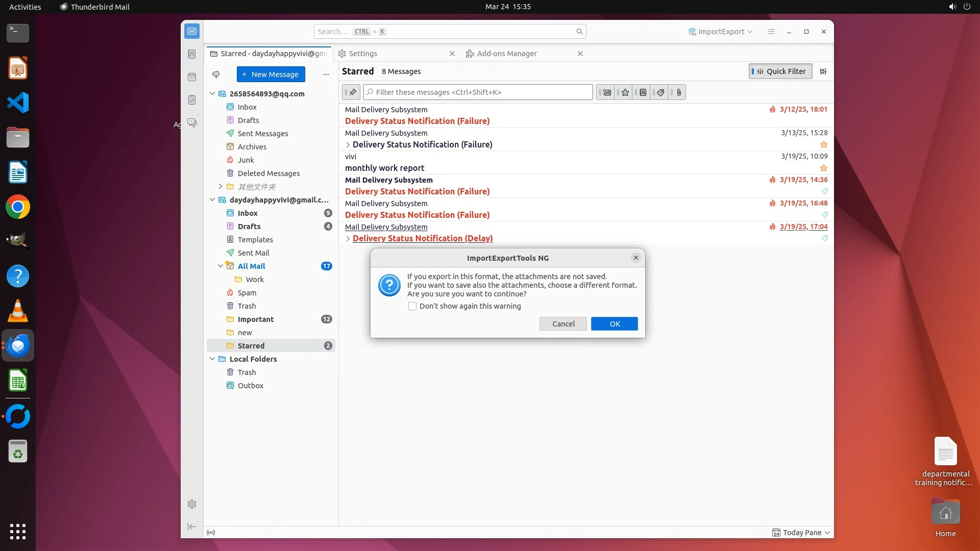980x551 pixels.
Task: Switch to the Settings tab
Action: pos(363,54)
